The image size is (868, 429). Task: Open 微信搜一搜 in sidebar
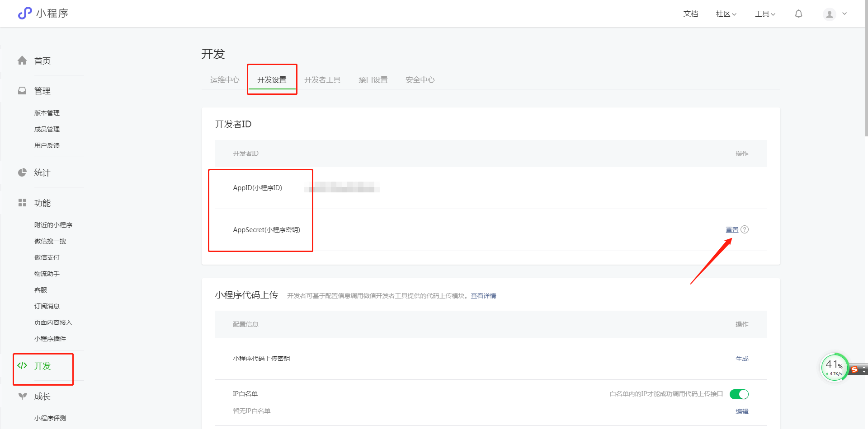(50, 241)
